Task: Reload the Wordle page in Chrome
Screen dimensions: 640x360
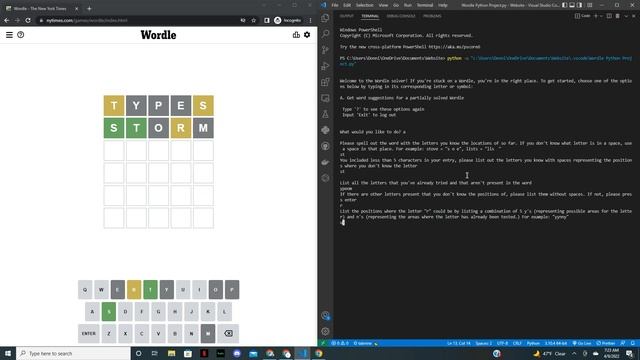Action: [28, 20]
